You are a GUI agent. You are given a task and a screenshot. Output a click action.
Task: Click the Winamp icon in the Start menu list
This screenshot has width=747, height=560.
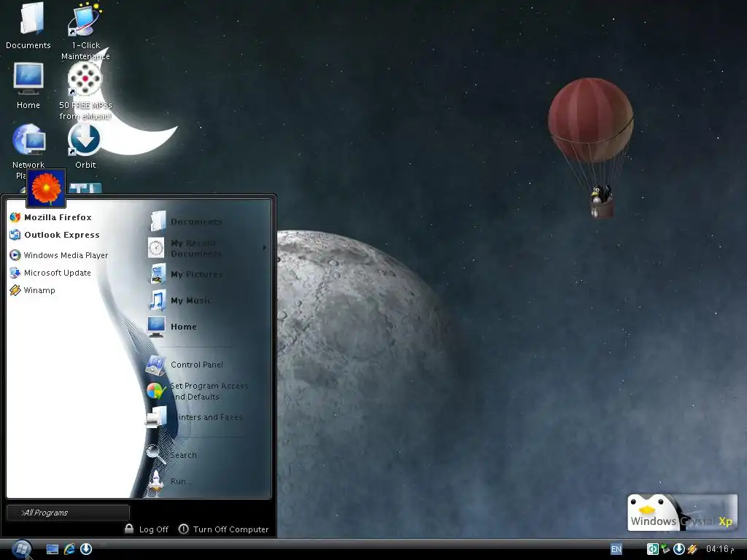coord(15,290)
